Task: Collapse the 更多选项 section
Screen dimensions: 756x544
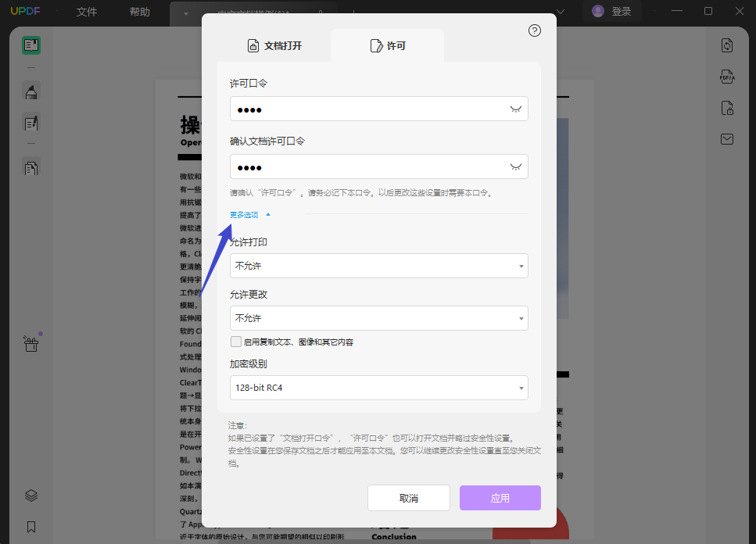Action: (249, 215)
